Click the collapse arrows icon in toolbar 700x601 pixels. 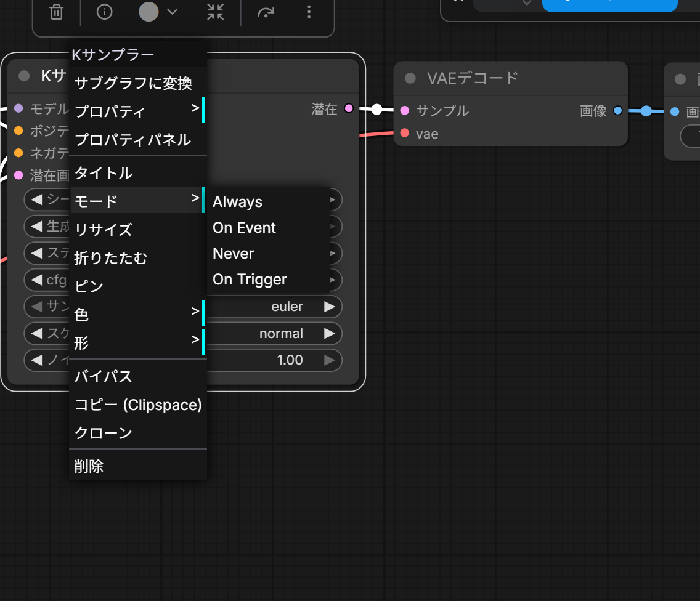tap(215, 12)
